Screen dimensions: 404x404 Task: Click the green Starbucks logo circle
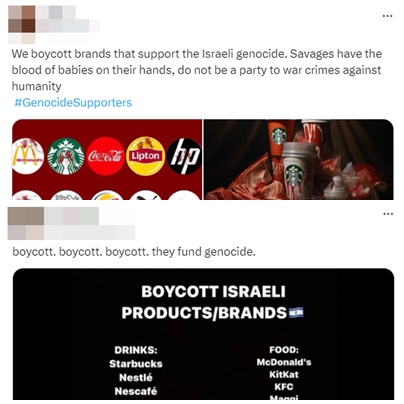click(x=66, y=156)
